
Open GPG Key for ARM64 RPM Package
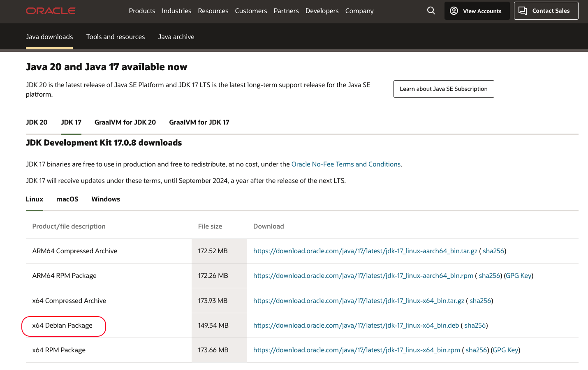[x=519, y=275]
